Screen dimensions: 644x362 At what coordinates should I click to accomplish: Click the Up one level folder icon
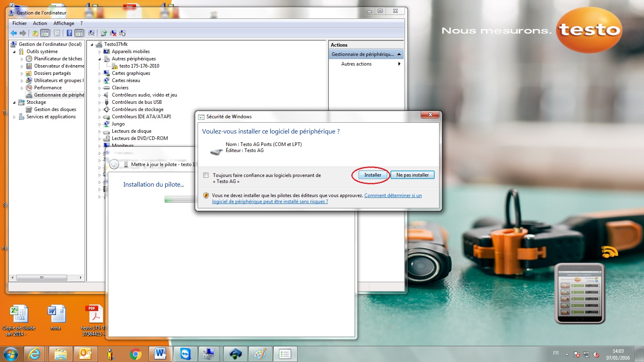[35, 33]
